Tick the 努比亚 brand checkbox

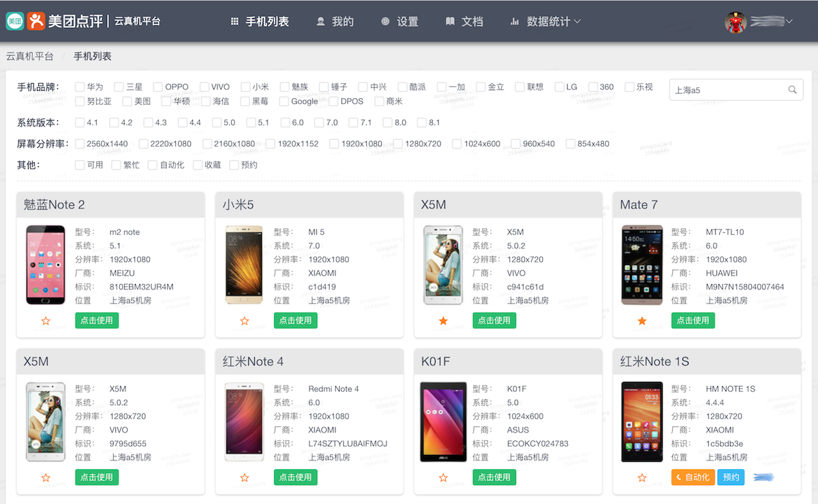point(80,101)
